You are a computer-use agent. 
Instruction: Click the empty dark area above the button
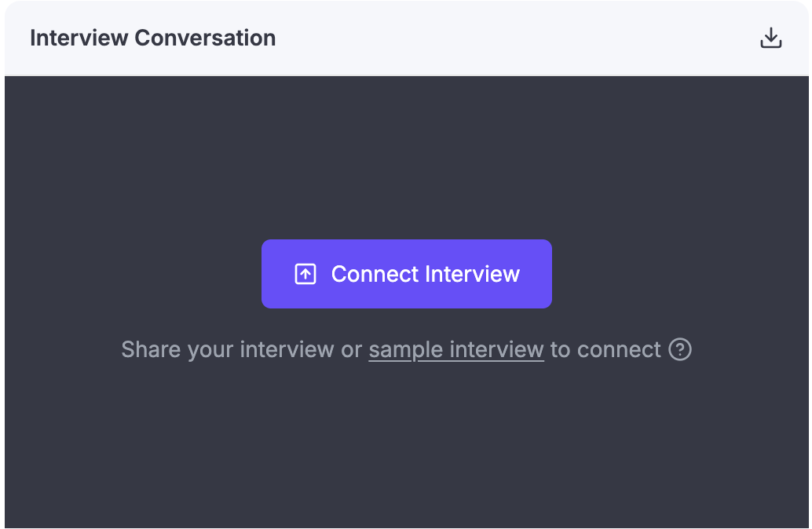point(406,157)
